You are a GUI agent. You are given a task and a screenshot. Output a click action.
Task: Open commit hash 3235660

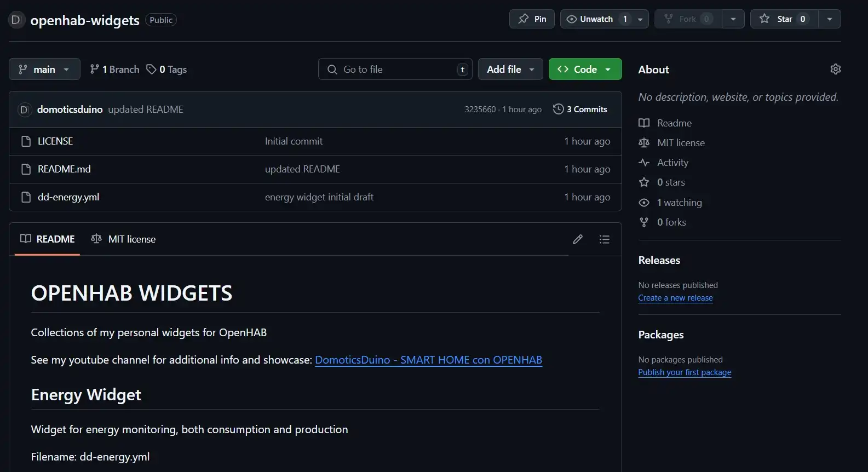point(480,110)
